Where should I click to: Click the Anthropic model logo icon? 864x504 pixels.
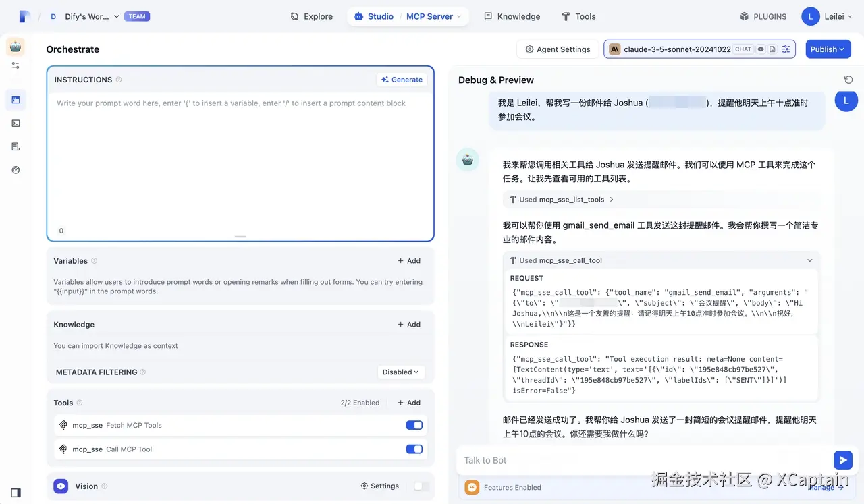point(615,49)
